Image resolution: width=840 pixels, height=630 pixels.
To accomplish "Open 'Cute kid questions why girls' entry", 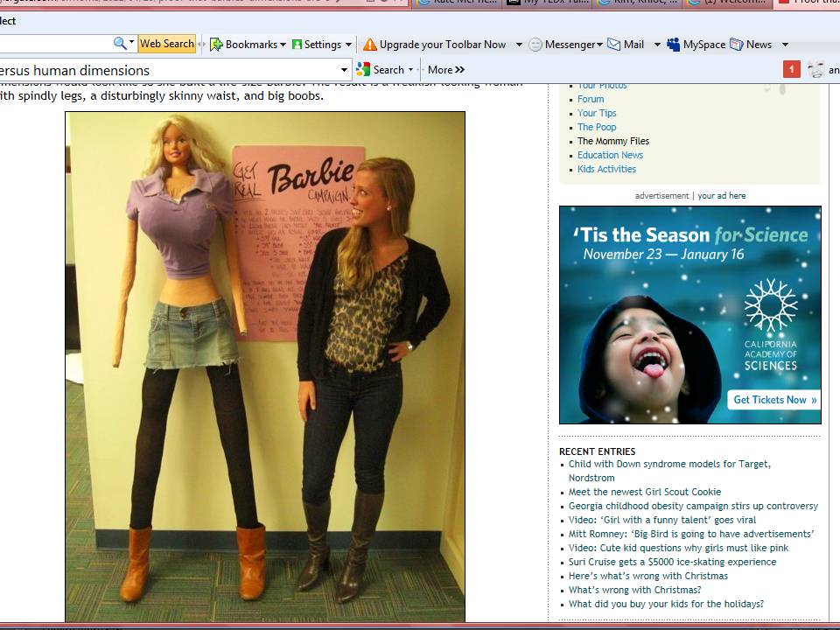I will (678, 548).
